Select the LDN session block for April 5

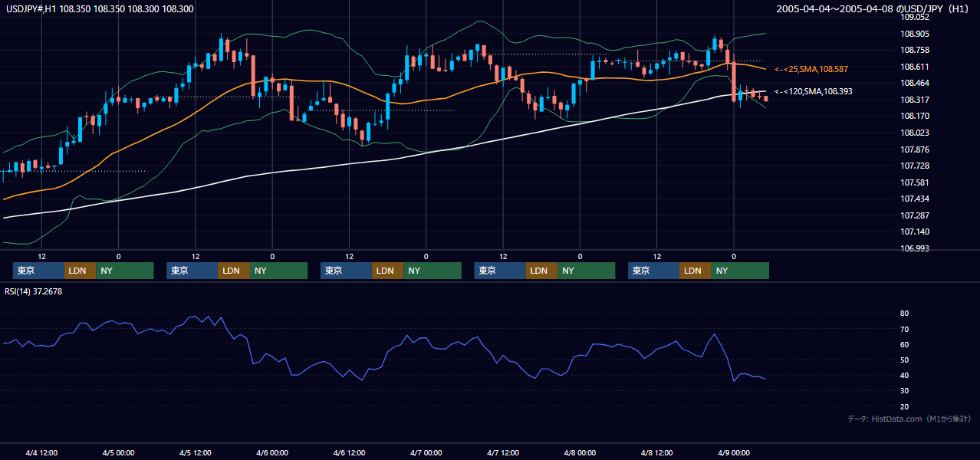pyautogui.click(x=234, y=271)
